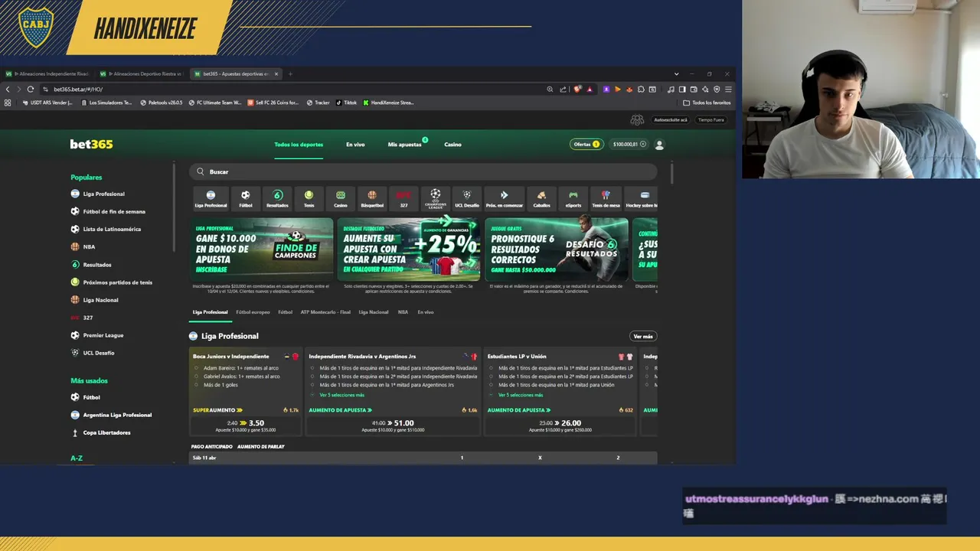Open the Resultados shortcut tile
The height and width of the screenshot is (551, 980).
point(277,198)
